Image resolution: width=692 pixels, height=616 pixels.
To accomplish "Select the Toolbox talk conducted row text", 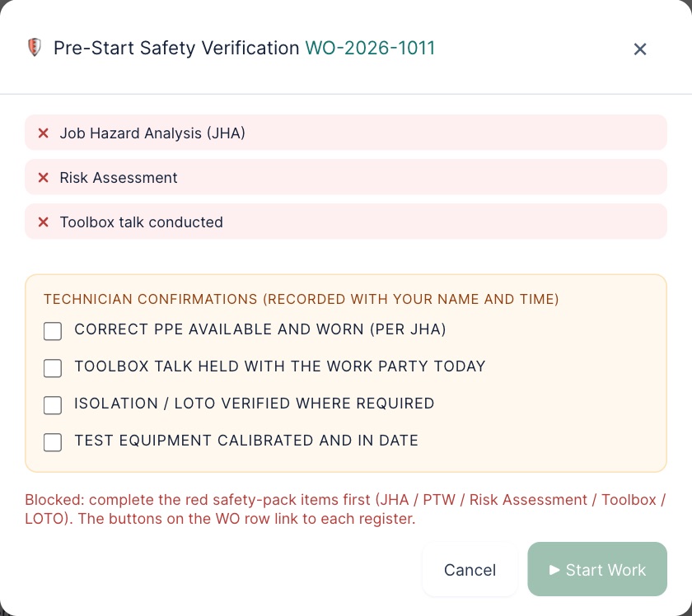I will 141,222.
